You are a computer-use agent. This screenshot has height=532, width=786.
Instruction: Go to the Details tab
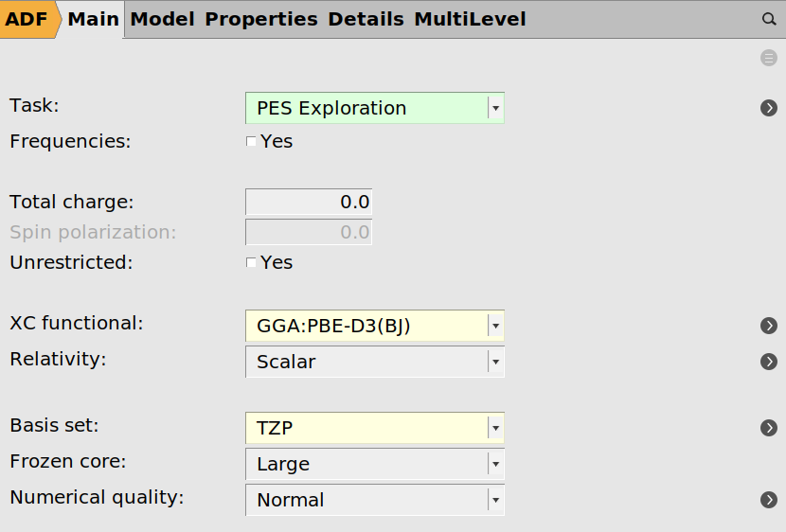pos(366,19)
